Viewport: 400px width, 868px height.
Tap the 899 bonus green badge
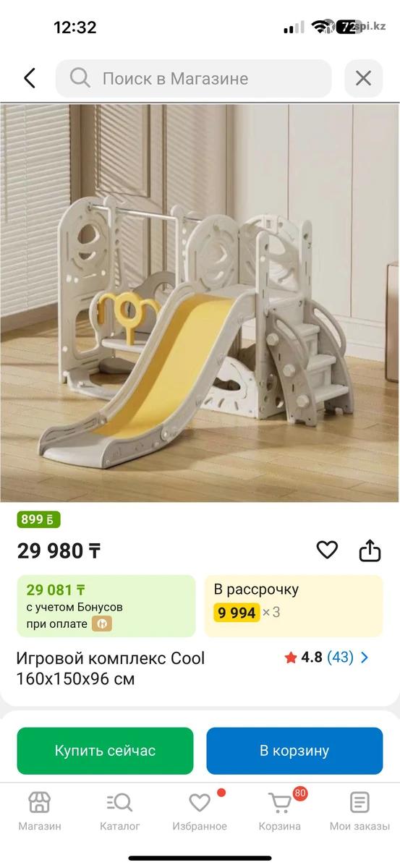[x=39, y=519]
